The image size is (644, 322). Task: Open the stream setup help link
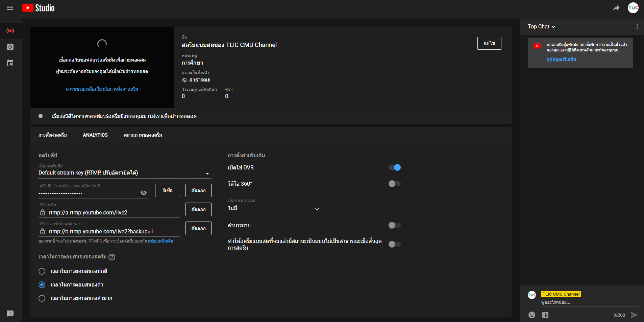[102, 89]
